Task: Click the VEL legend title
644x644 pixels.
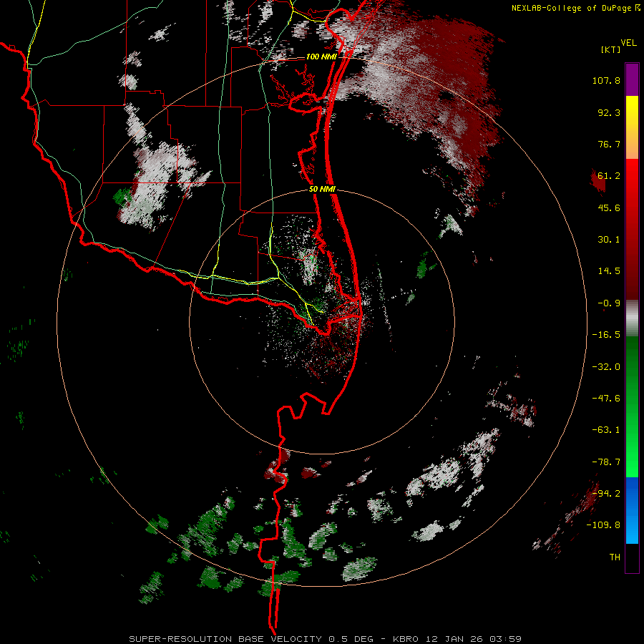Action: tap(628, 43)
